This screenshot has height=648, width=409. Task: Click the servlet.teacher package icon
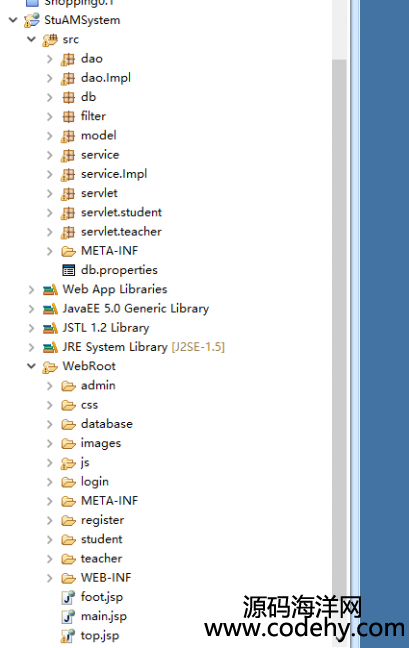(68, 232)
